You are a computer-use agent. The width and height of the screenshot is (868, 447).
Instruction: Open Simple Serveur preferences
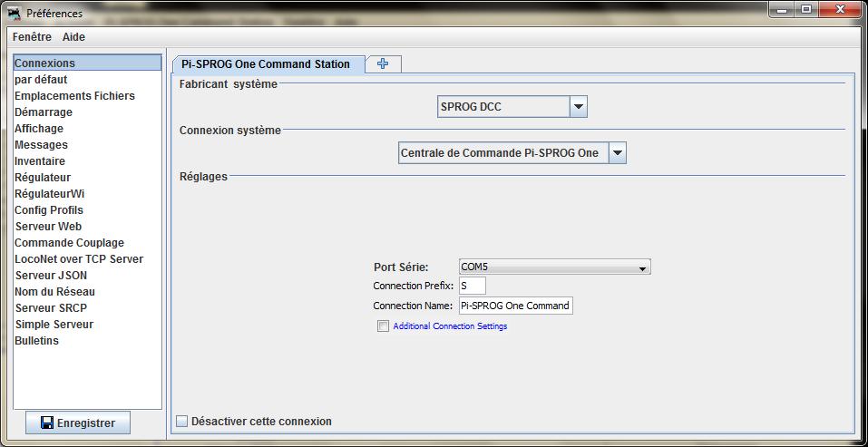click(x=87, y=325)
